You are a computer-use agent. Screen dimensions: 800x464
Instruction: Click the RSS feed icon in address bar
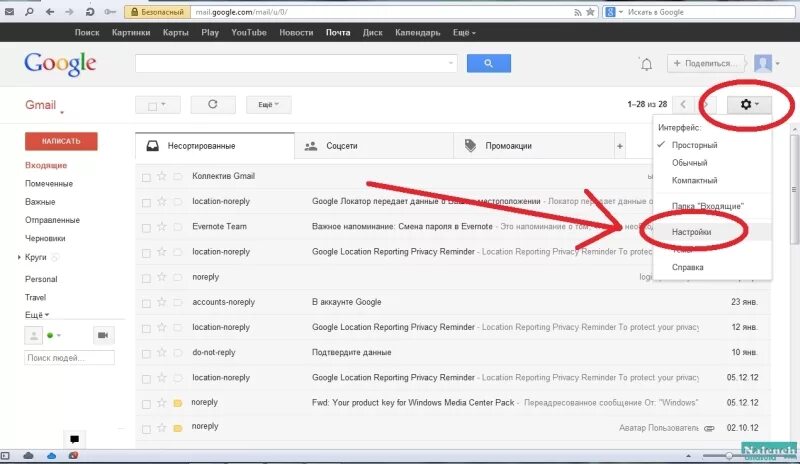coord(578,12)
